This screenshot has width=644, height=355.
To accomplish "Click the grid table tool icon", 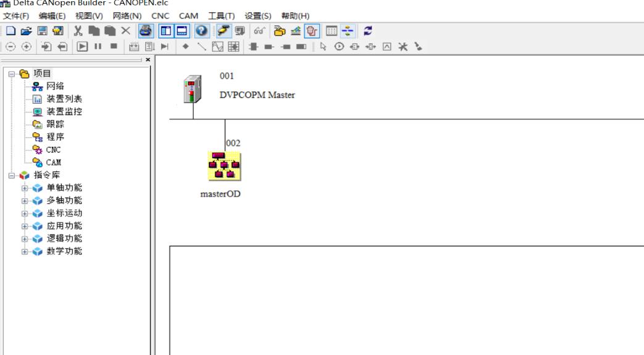I will click(233, 46).
